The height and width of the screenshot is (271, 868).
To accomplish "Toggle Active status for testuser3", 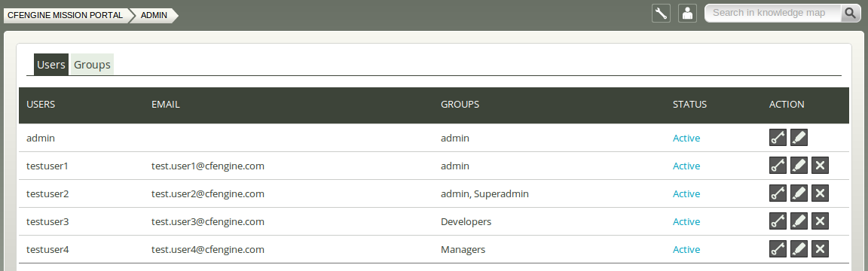I will pyautogui.click(x=686, y=222).
